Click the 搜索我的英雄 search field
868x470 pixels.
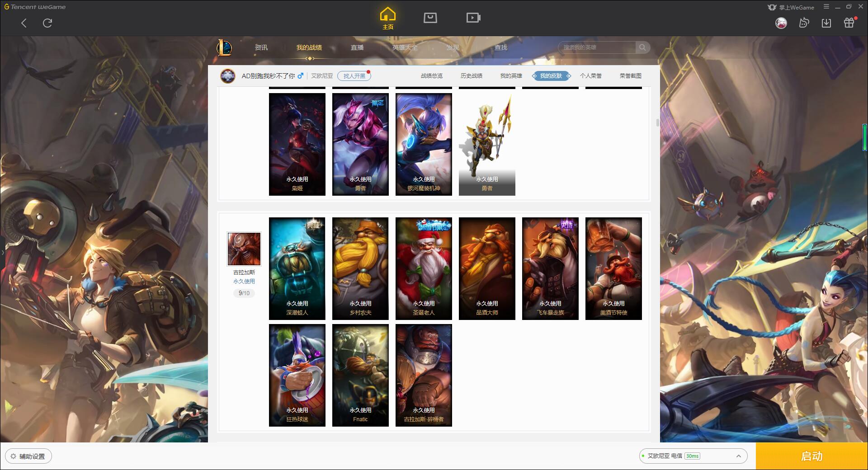(597, 47)
